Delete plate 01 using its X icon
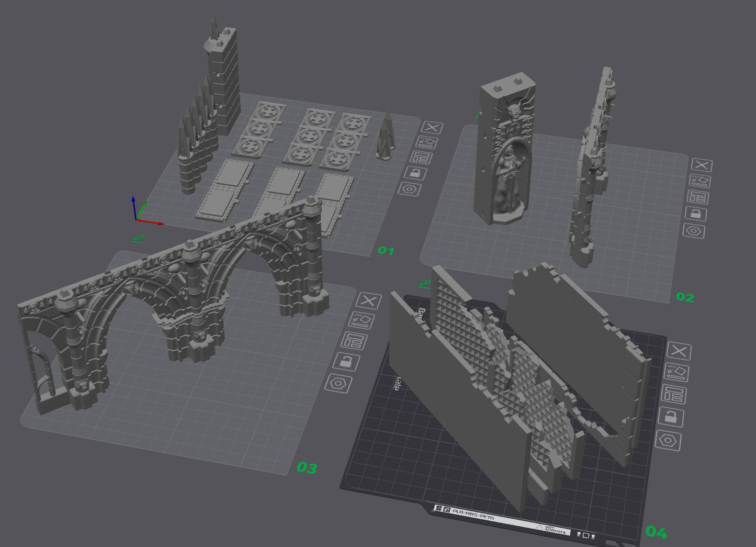This screenshot has width=756, height=547. point(431,126)
